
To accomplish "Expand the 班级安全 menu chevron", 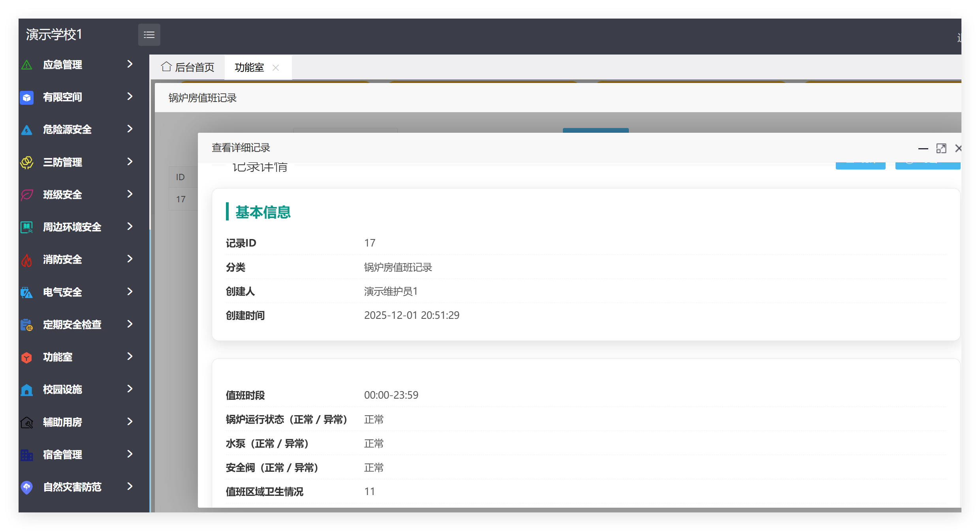I will 130,194.
